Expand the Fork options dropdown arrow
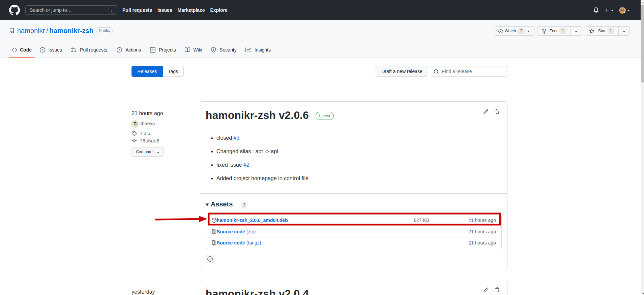This screenshot has width=644, height=295. click(x=576, y=31)
